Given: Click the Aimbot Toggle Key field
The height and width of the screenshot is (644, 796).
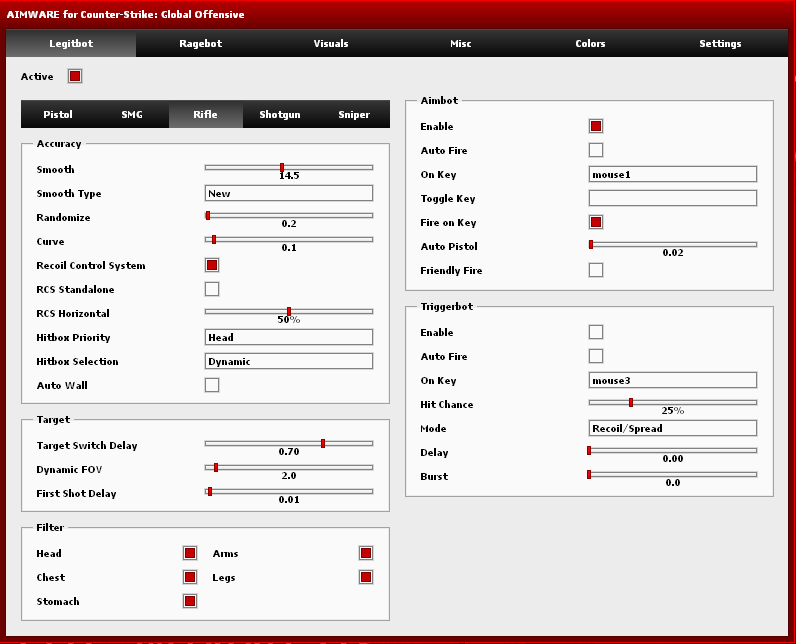Looking at the screenshot, I should pos(672,199).
